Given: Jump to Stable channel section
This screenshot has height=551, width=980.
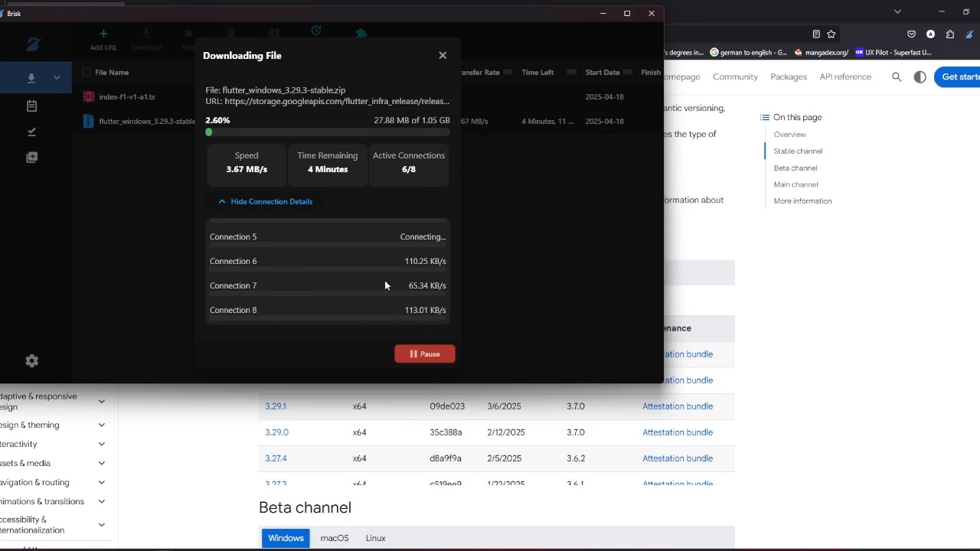Looking at the screenshot, I should tap(798, 151).
